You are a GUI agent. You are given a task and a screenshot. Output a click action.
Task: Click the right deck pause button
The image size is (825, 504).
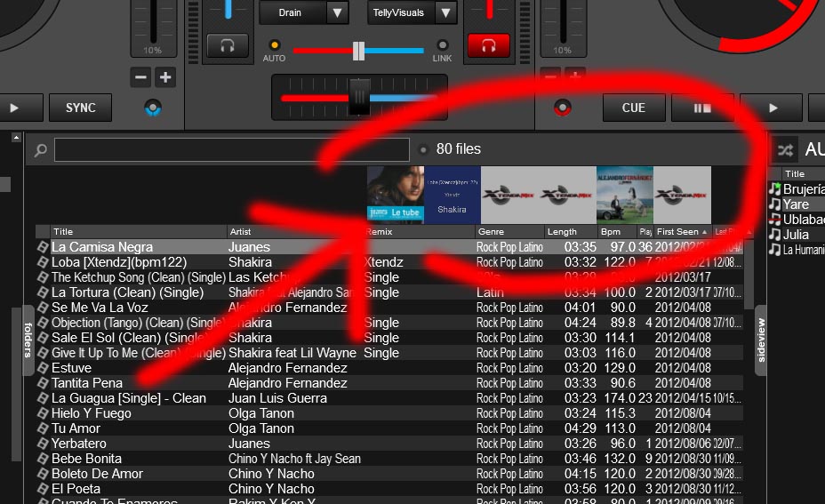702,108
